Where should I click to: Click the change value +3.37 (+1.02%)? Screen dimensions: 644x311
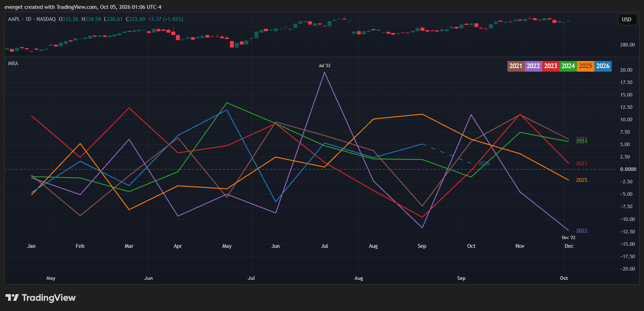166,19
